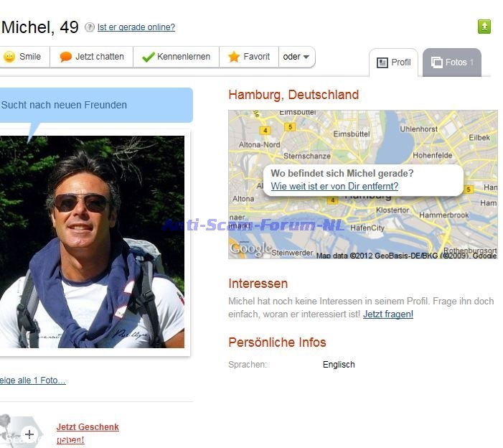Open 'Ist er gerade online?' link
Viewport: 503px width, 448px height.
[136, 27]
